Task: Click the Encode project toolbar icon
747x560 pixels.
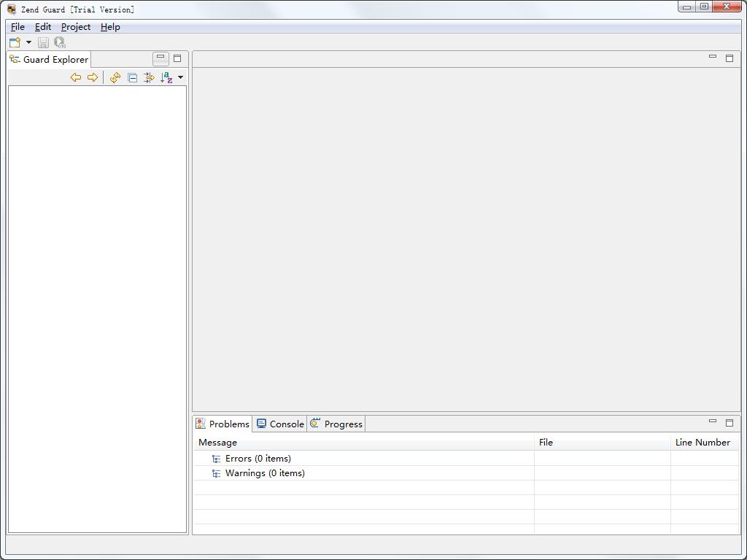Action: point(60,43)
